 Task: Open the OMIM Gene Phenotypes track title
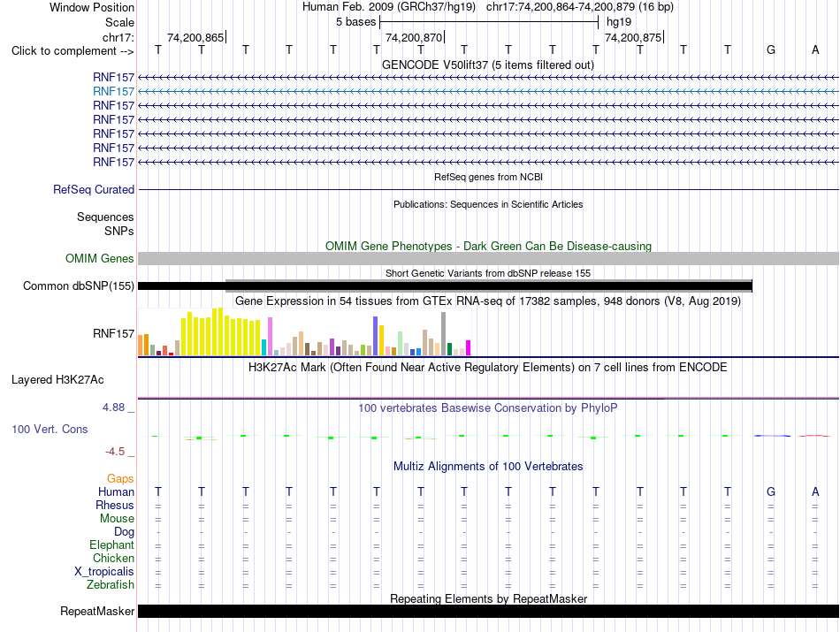point(488,246)
